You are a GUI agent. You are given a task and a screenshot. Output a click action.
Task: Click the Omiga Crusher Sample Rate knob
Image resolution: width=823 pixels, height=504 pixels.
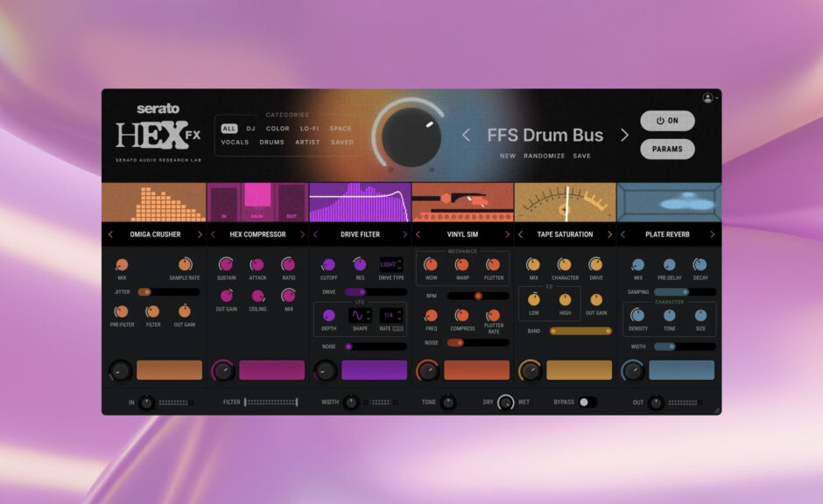pos(185,264)
